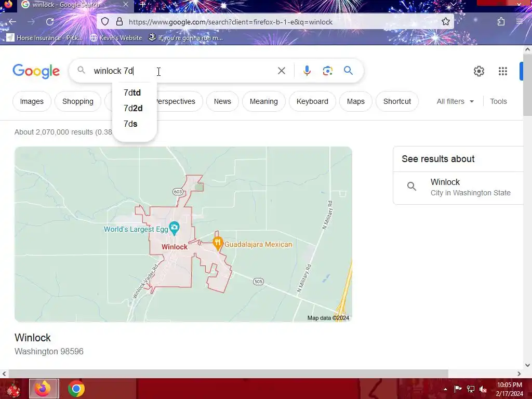Close the winlock Google Search tab
The image size is (532, 399).
pyautogui.click(x=126, y=5)
